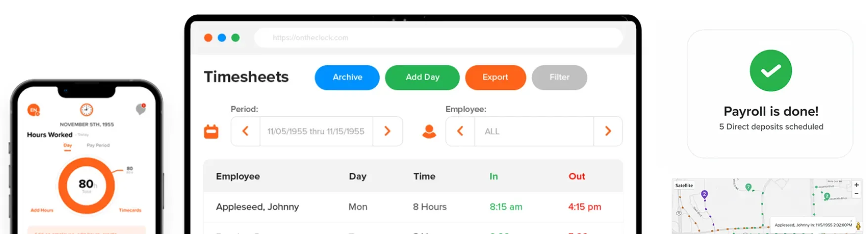Viewport: 868px width, 234px height.
Task: Click the green map pin numbered 7
Action: [748, 187]
